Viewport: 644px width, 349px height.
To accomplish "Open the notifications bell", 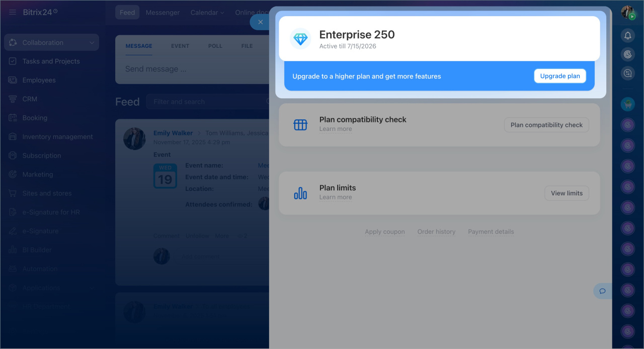I will 627,35.
